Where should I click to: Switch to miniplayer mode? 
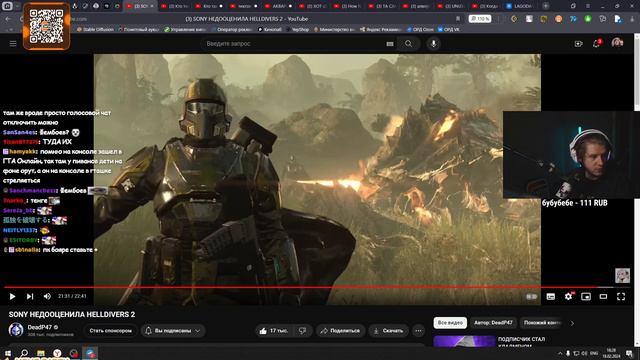click(586, 297)
